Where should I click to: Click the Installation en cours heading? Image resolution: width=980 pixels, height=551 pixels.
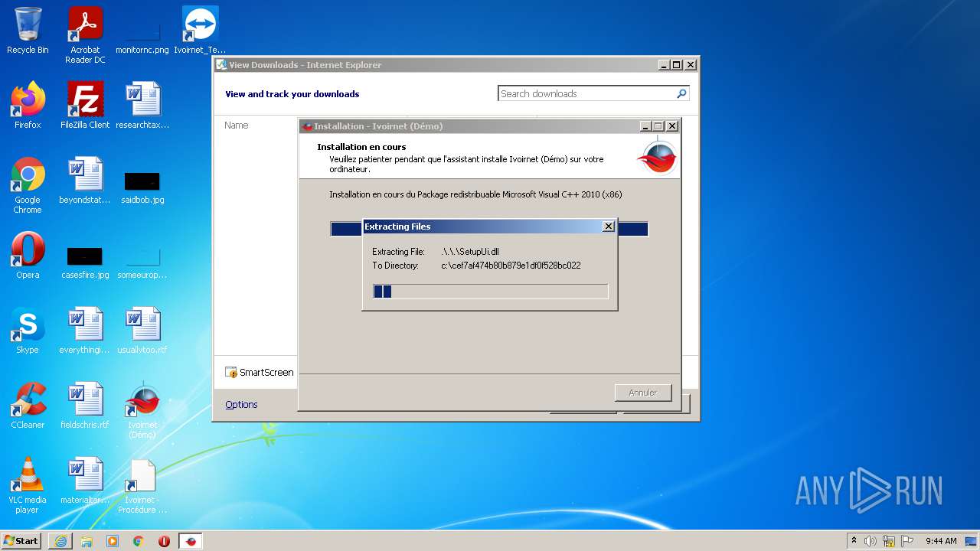[361, 147]
